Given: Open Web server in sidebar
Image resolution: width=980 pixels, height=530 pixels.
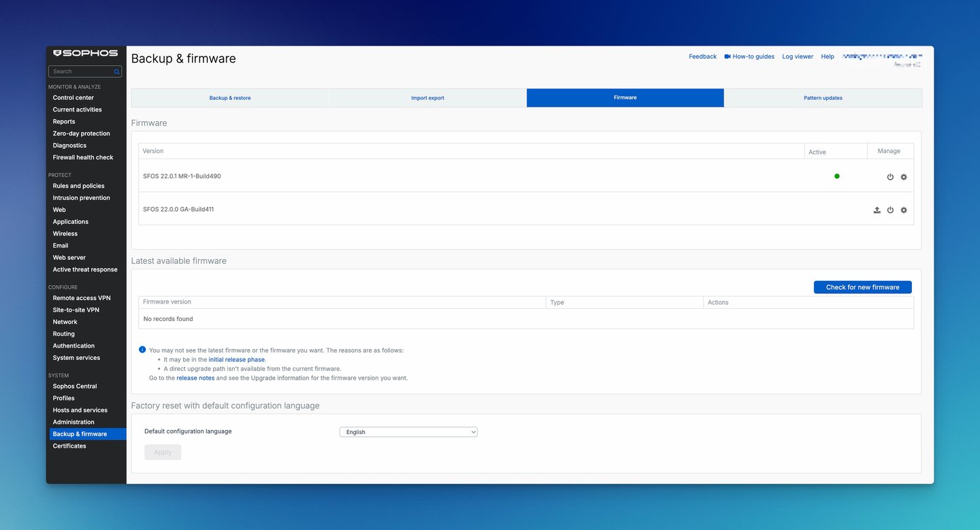Looking at the screenshot, I should [x=69, y=258].
